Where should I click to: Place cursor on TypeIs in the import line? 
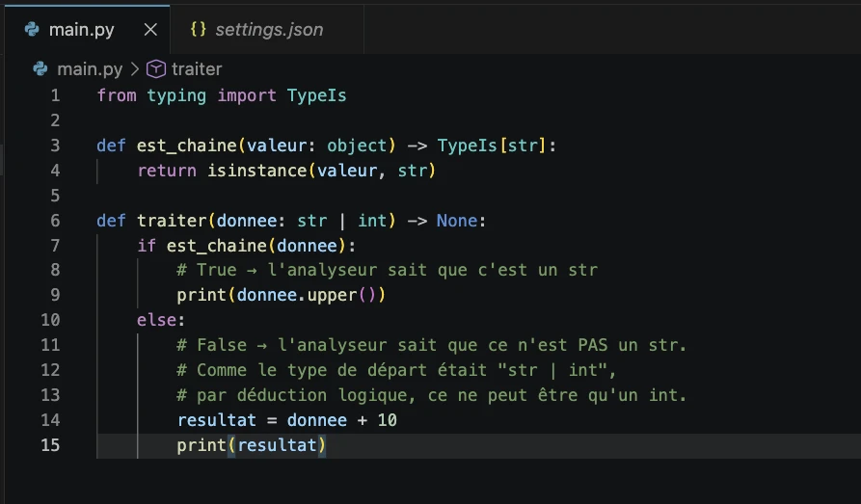click(x=316, y=95)
